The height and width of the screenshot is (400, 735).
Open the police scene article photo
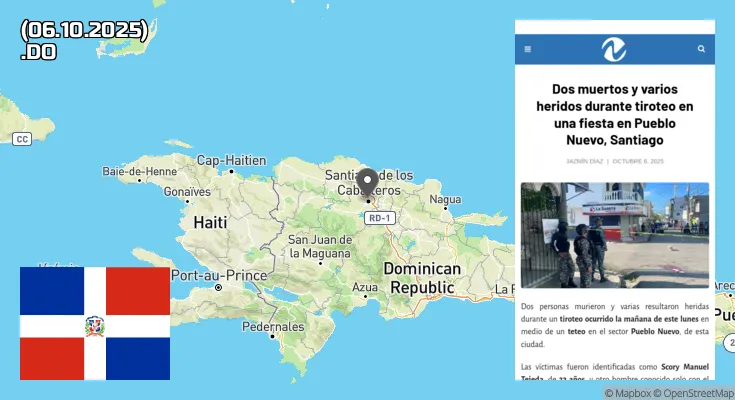(614, 235)
